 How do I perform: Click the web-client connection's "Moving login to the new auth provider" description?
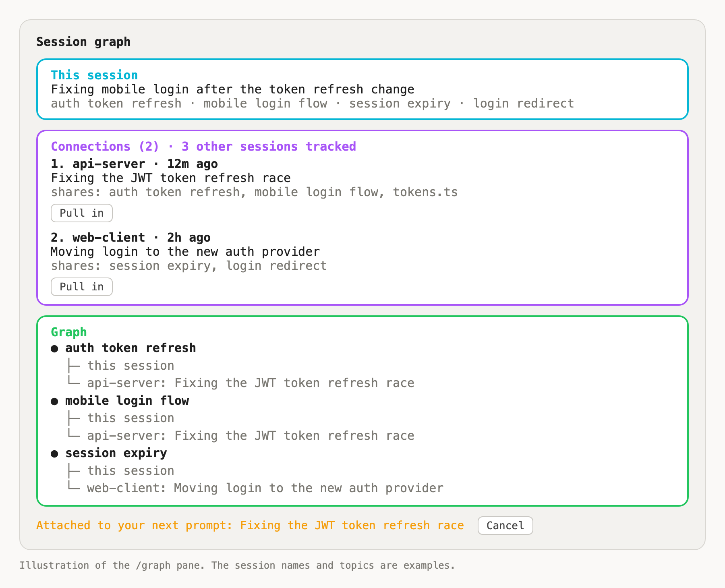click(185, 252)
